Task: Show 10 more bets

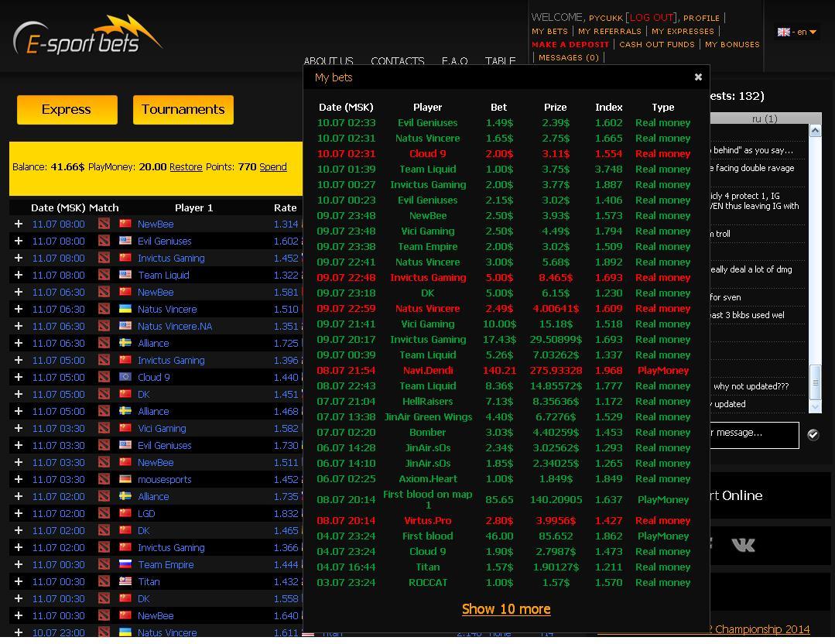Action: 506,609
